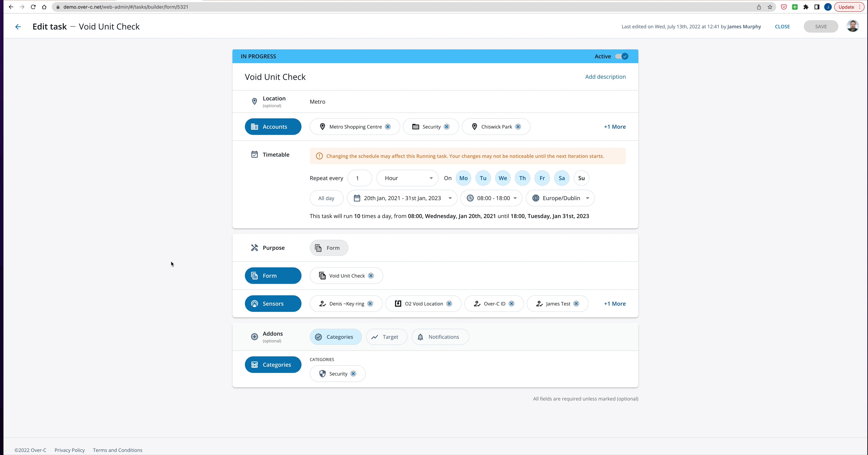Click the Location field showing Metro
The image size is (868, 455).
pyautogui.click(x=467, y=101)
